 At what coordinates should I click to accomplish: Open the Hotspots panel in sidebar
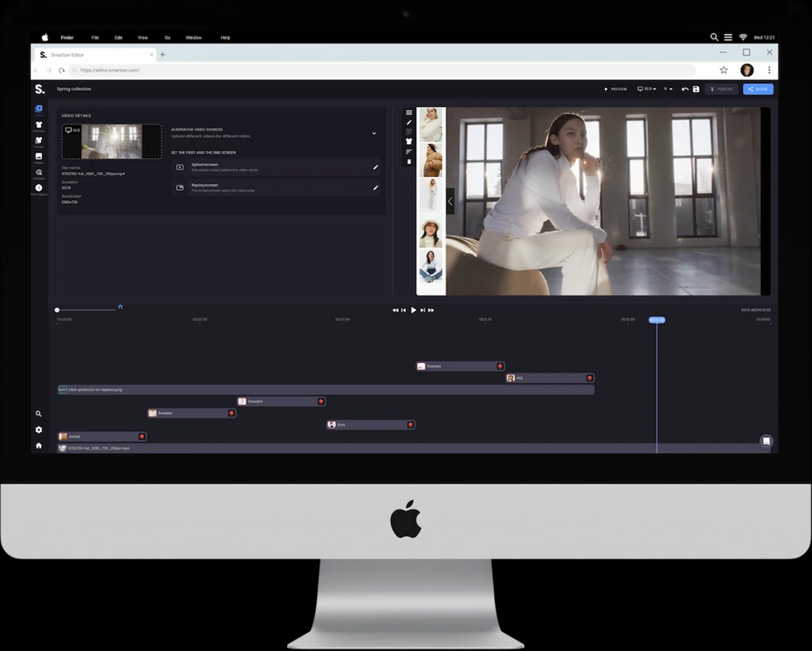pos(39,174)
